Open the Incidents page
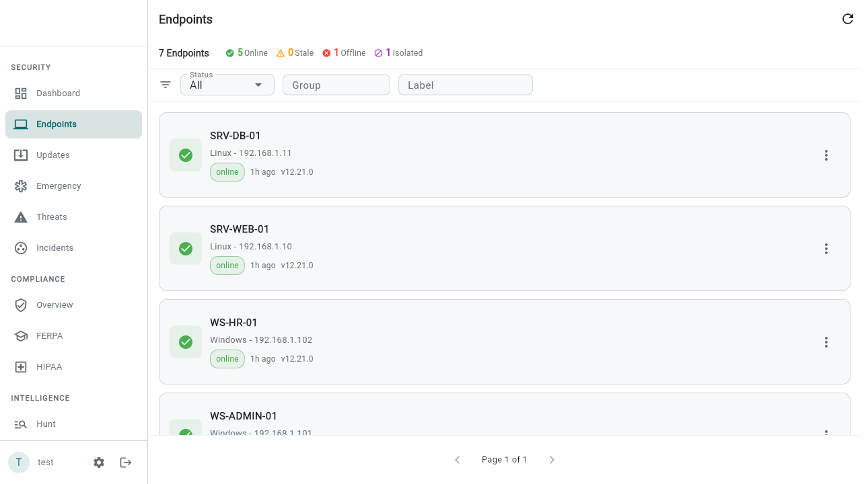 point(55,247)
